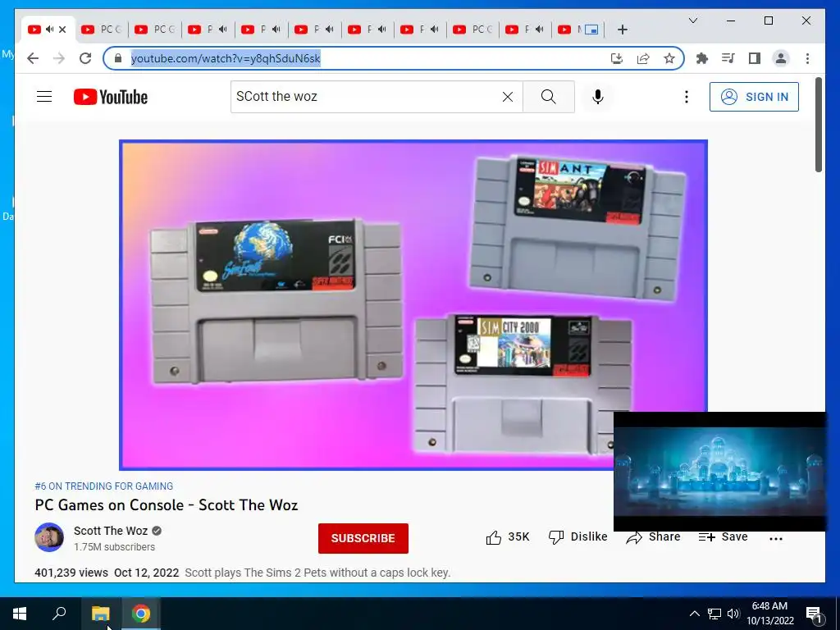Submit search with the magnifier button
The width and height of the screenshot is (840, 630).
point(549,97)
